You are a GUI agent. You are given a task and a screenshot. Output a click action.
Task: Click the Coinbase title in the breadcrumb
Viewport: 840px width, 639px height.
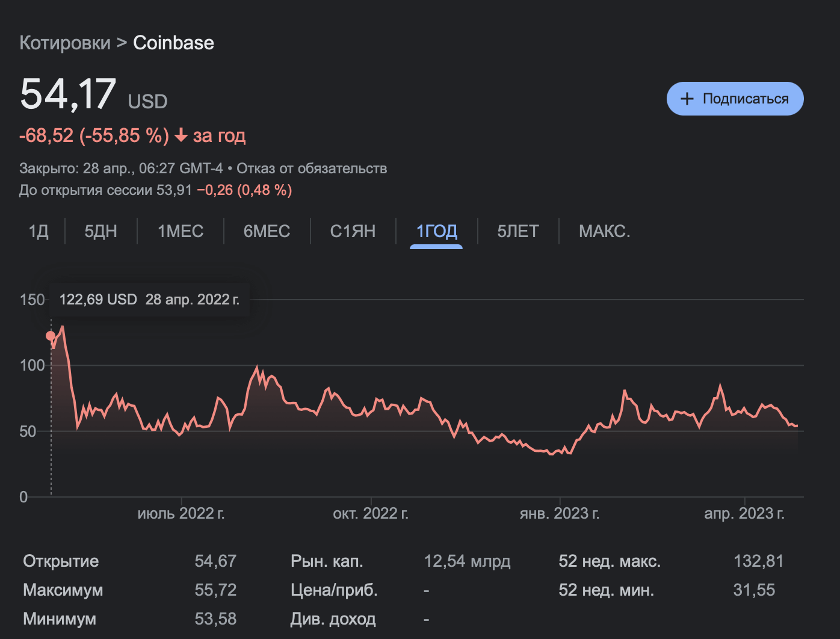[173, 43]
